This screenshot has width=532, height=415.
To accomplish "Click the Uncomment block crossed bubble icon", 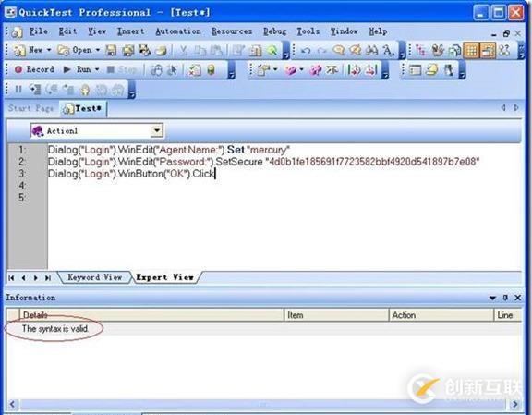I will click(x=355, y=50).
